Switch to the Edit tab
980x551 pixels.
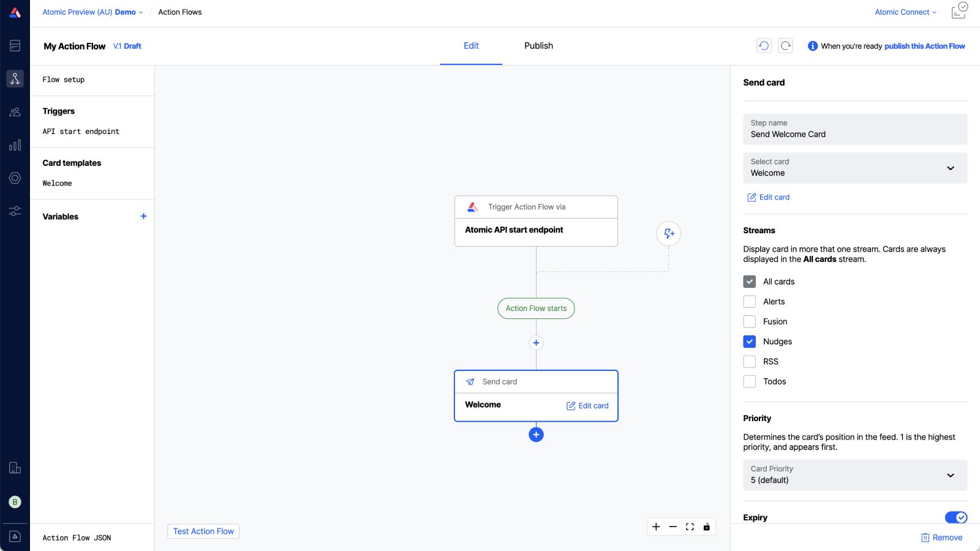point(471,46)
